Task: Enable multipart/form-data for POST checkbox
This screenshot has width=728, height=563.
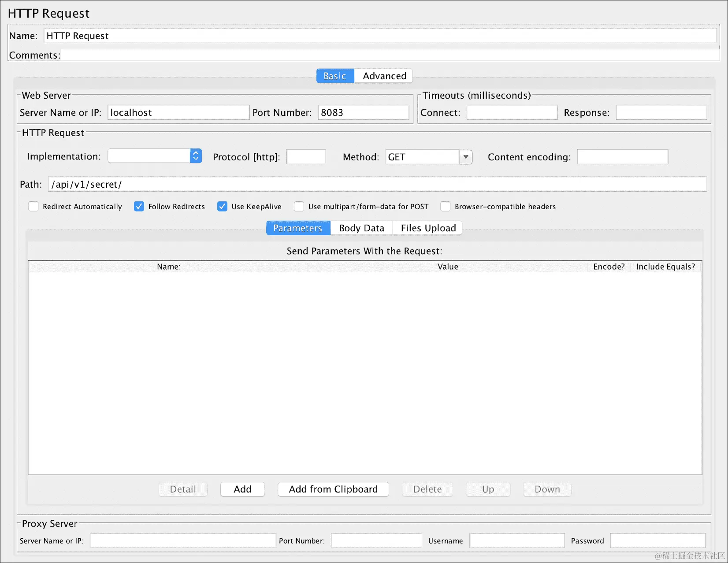Action: coord(299,206)
